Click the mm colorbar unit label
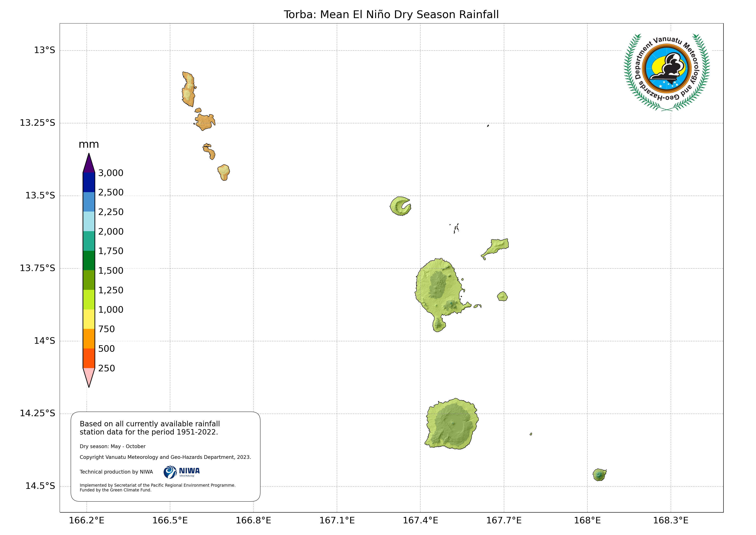Screen dimensions: 756x535 pyautogui.click(x=89, y=144)
